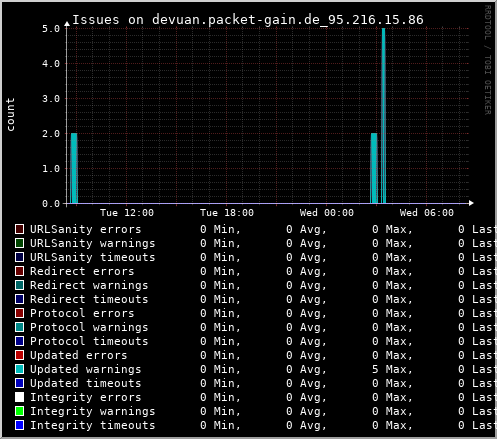497x439 pixels.
Task: Select the white Integrity errors swatch
Action: click(x=20, y=397)
